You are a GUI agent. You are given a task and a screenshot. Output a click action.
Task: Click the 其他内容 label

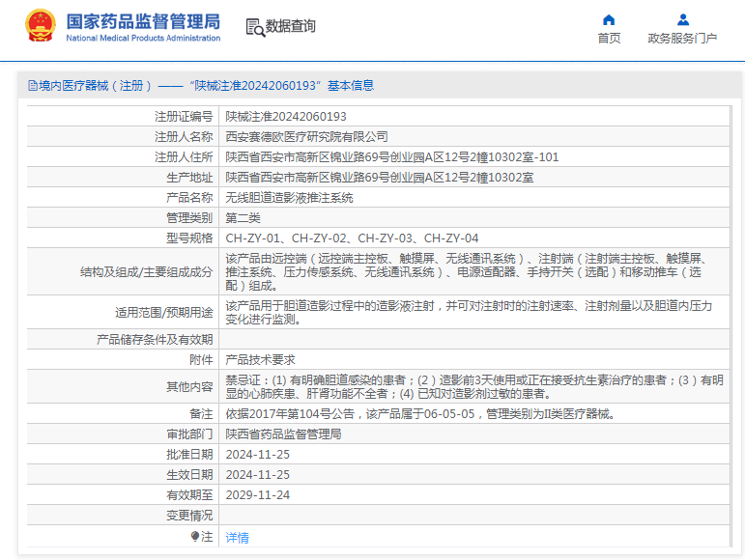(x=189, y=387)
